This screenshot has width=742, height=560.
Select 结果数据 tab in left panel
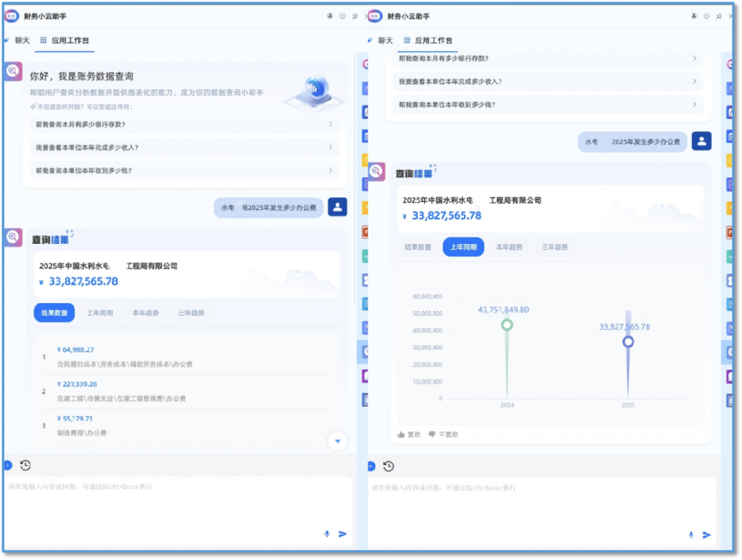(x=54, y=313)
